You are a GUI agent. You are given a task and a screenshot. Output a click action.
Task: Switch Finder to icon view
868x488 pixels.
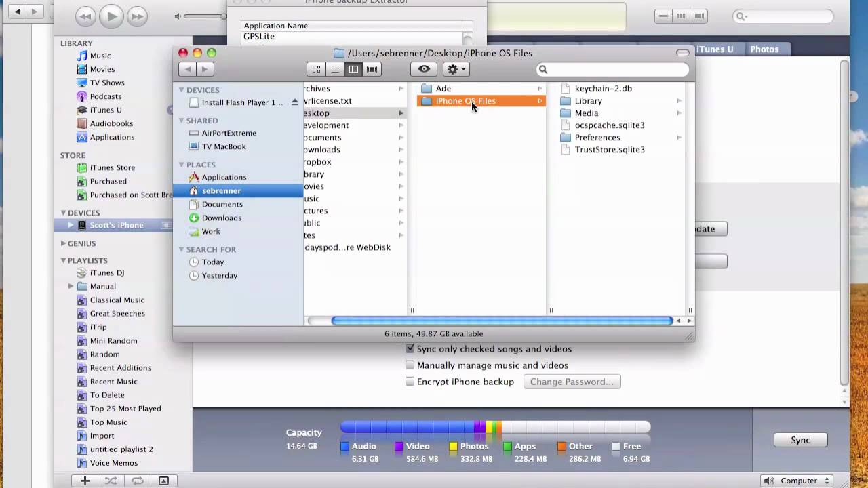316,69
